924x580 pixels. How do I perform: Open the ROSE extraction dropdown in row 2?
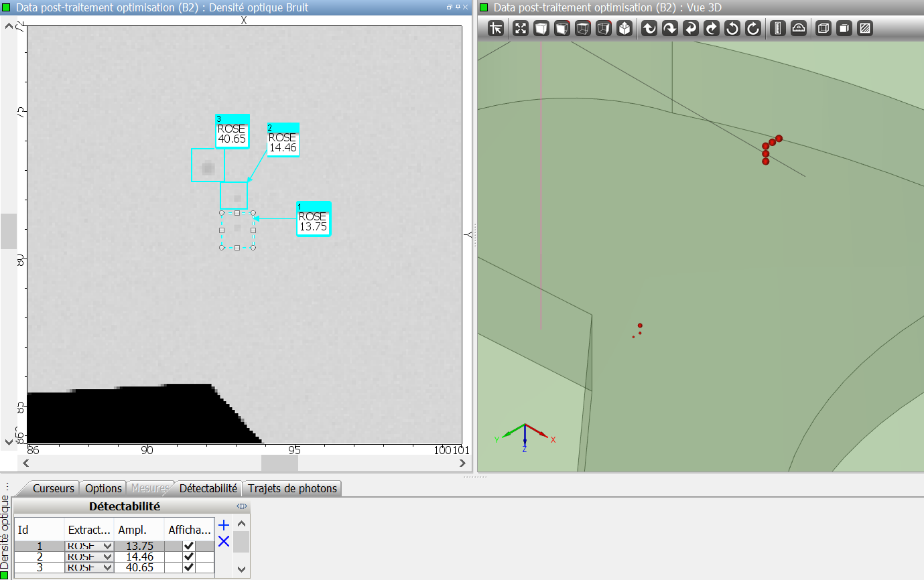click(x=108, y=557)
